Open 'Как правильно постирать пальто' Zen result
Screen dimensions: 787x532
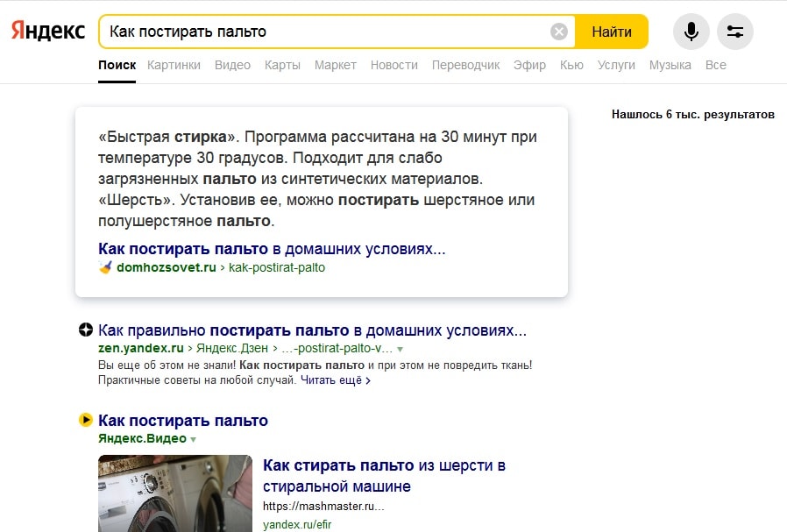312,330
